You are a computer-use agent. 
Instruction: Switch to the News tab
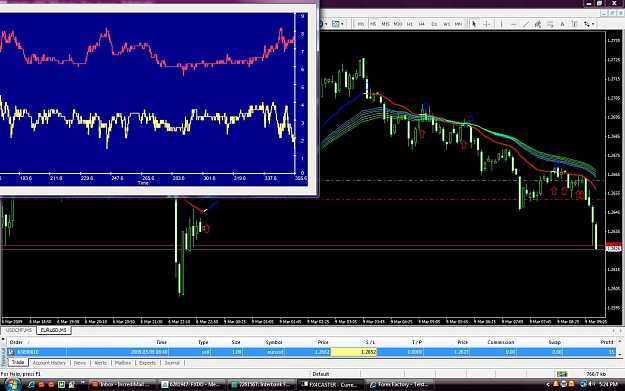pos(80,363)
